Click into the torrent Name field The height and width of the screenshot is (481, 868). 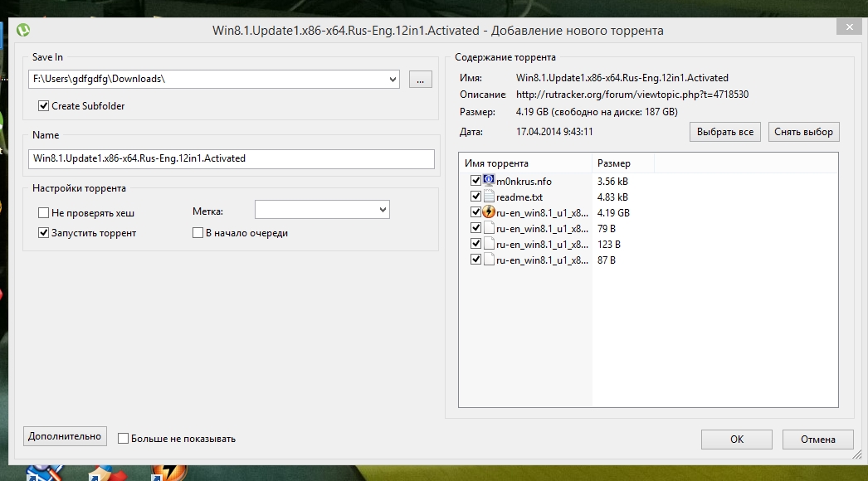(232, 159)
